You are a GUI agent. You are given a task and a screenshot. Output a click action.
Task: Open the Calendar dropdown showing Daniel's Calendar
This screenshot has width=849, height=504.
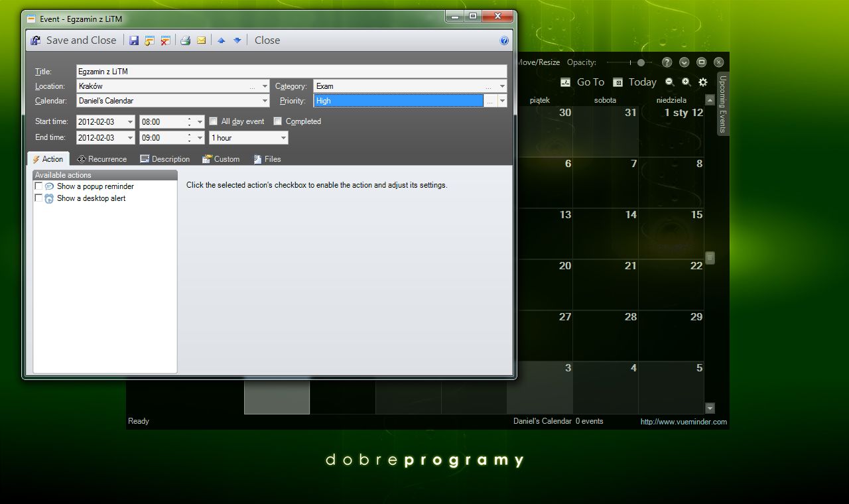[x=265, y=101]
